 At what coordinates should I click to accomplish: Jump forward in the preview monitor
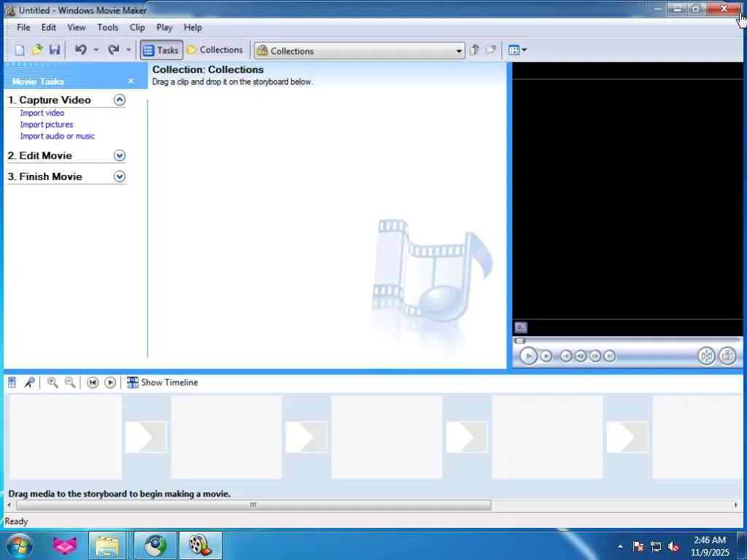pos(609,356)
